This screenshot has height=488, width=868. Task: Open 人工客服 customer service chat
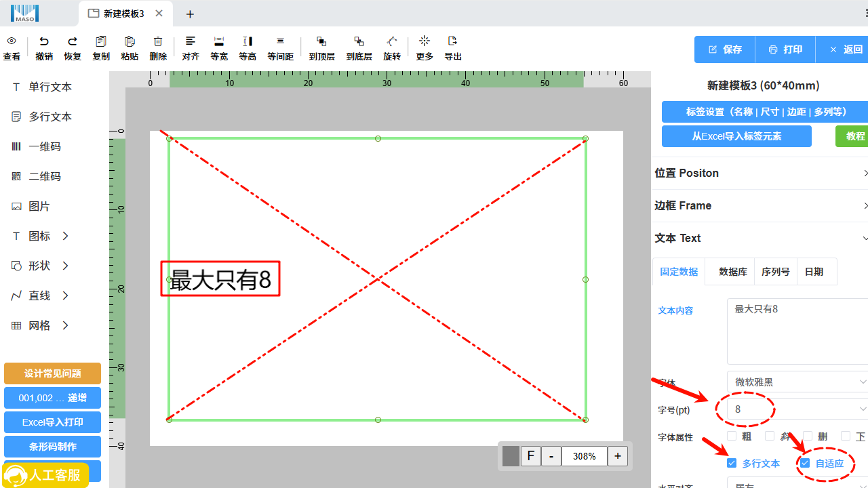coord(46,475)
